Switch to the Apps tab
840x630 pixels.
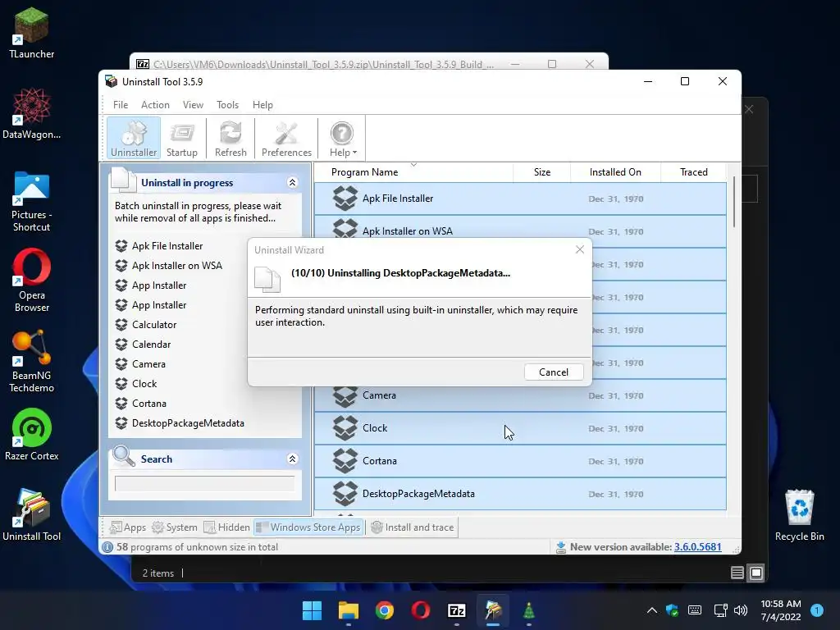click(x=127, y=527)
